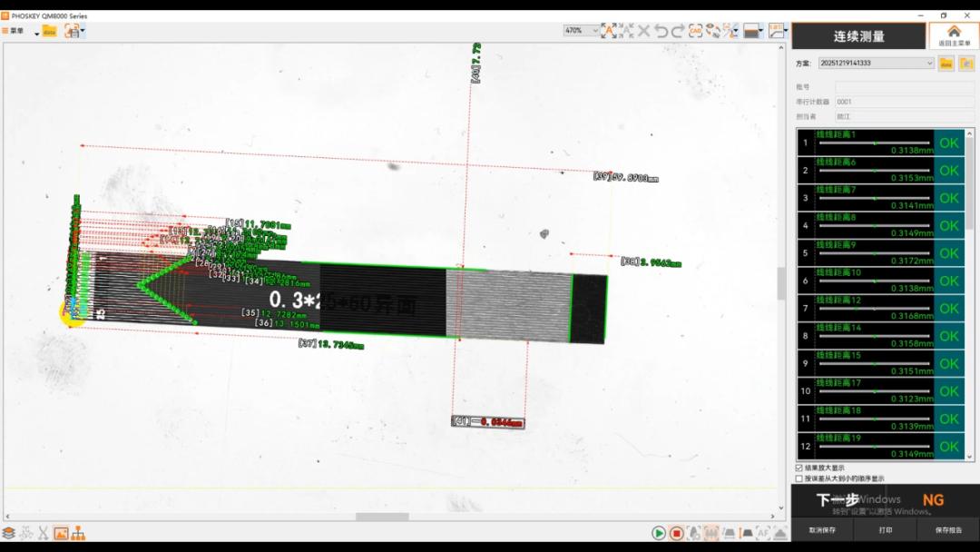Open the layers stack icon at bottom left

point(9,533)
